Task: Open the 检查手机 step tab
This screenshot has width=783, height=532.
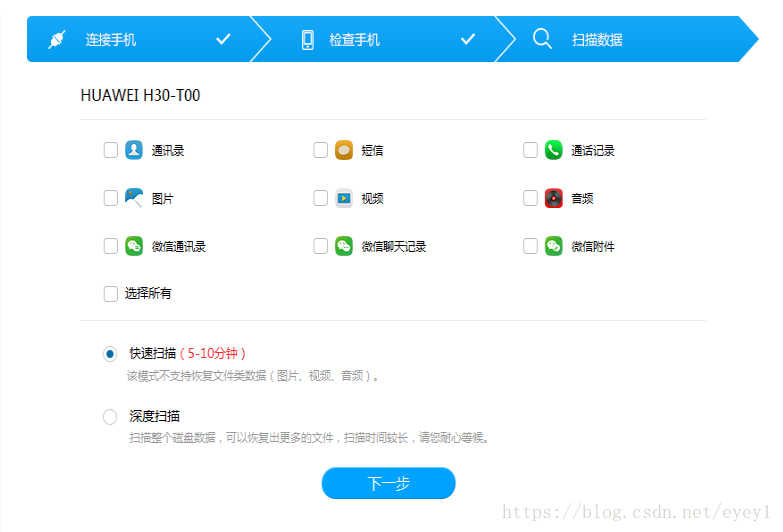Action: click(385, 39)
